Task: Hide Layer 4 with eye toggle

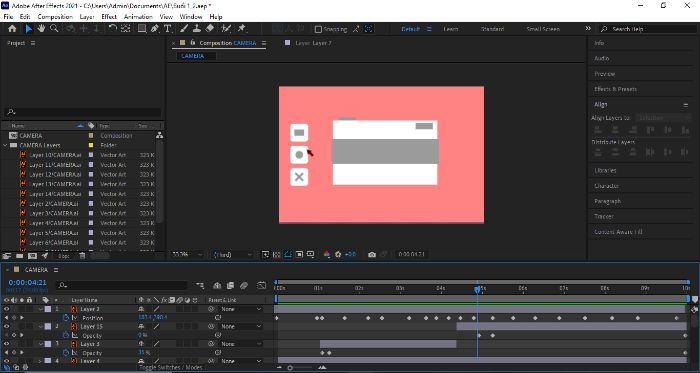Action: pos(6,361)
